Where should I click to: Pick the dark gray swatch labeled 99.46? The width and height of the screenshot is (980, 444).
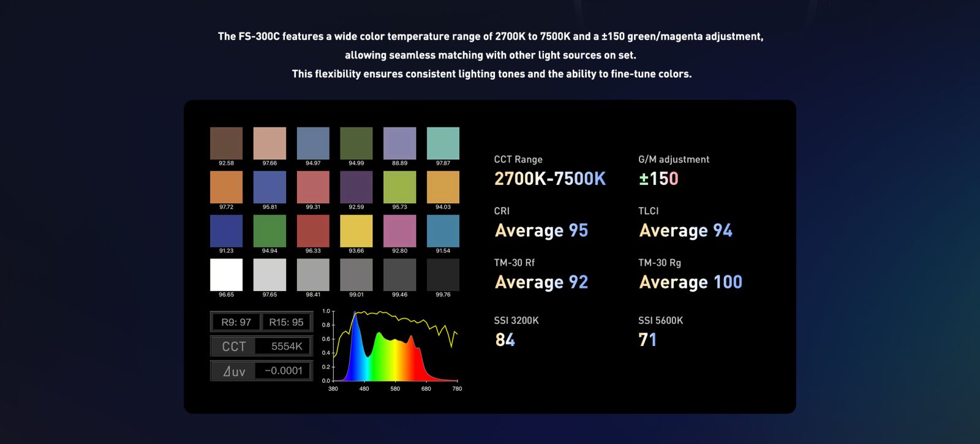tap(399, 275)
